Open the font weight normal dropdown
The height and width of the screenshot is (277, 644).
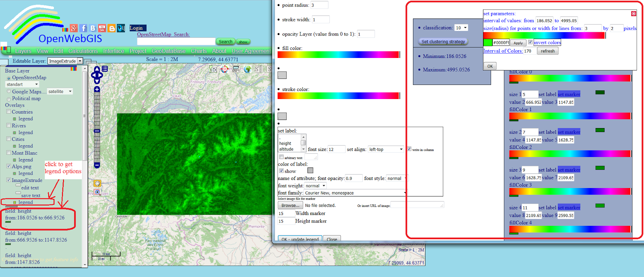point(315,186)
